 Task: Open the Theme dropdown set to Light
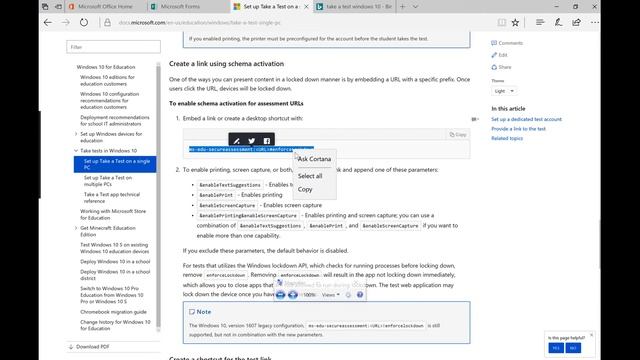pos(504,91)
